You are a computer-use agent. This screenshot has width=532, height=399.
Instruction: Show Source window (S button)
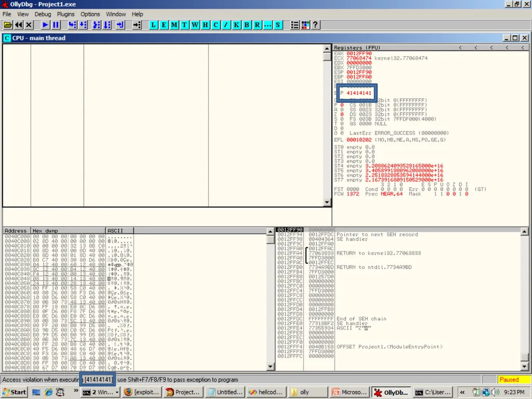(278, 25)
